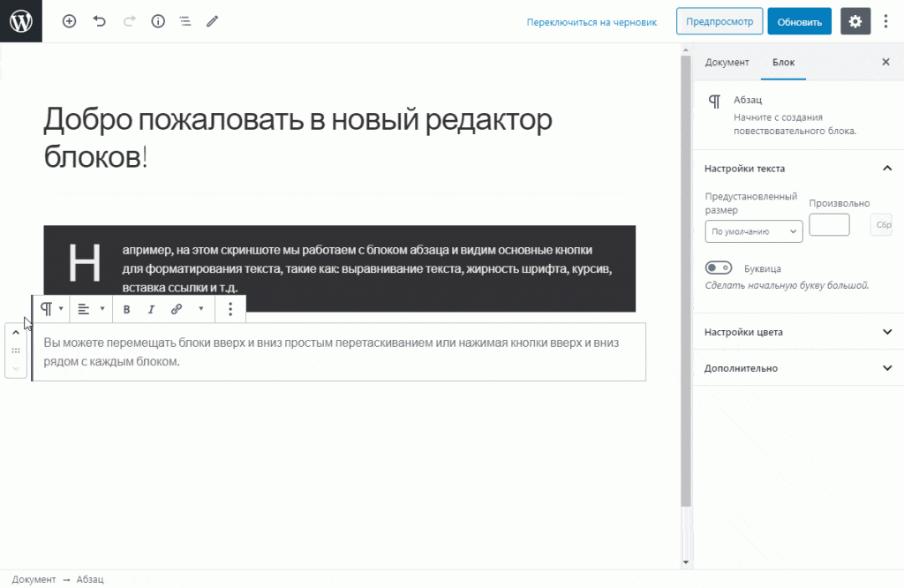Apply italic formatting in block toolbar
The image size is (904, 588).
[x=151, y=309]
